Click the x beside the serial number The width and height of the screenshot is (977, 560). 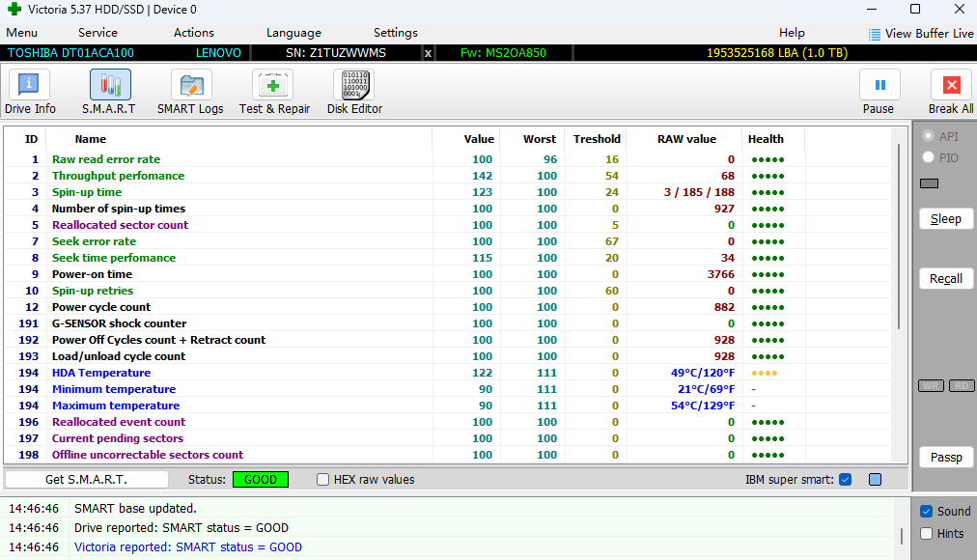[428, 52]
